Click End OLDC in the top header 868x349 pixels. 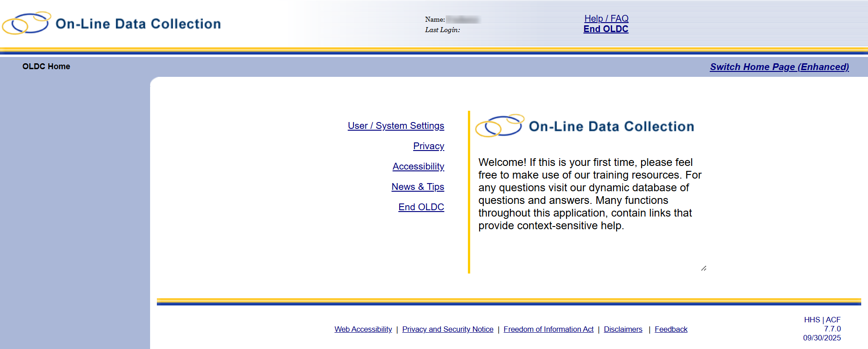click(606, 29)
